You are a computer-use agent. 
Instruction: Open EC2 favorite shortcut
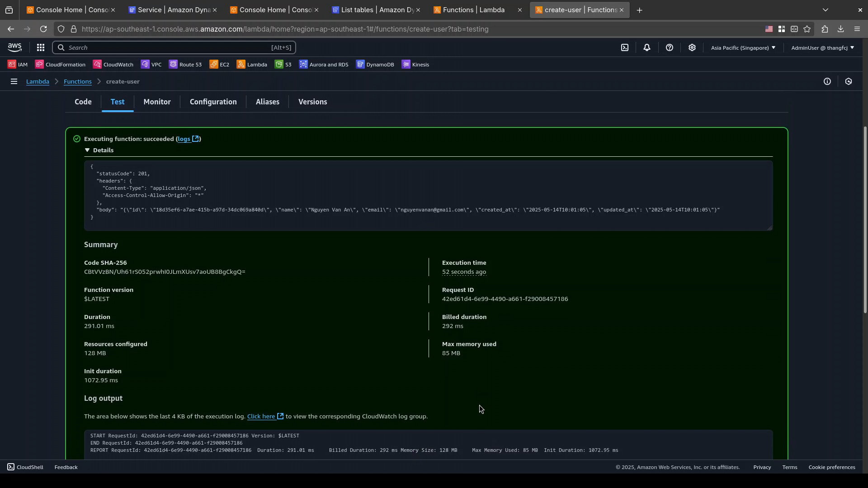(220, 65)
